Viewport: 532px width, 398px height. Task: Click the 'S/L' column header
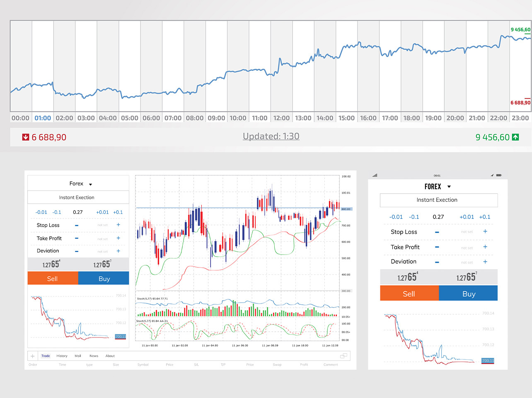(x=196, y=365)
